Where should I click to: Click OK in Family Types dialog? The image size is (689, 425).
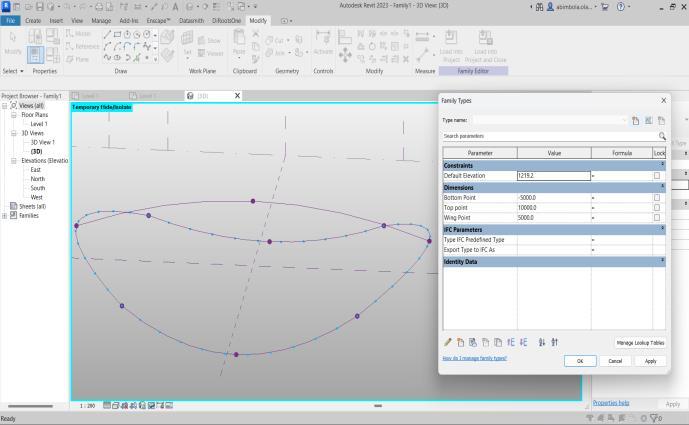click(580, 361)
